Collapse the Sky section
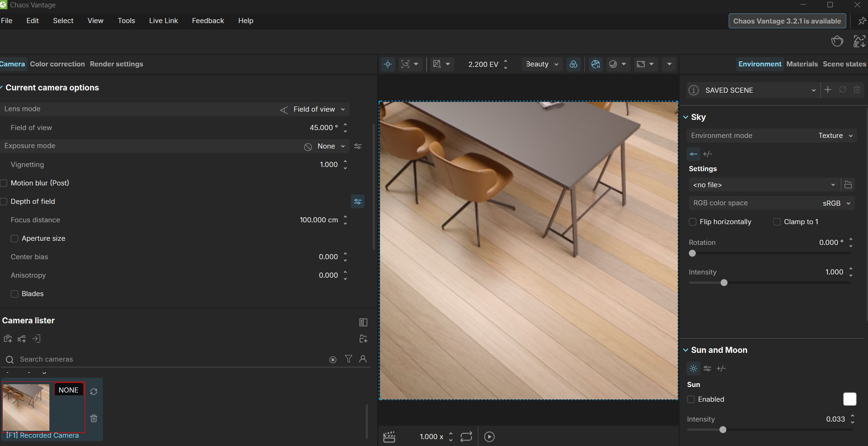Screen dimensions: 868x446 [x=686, y=117]
